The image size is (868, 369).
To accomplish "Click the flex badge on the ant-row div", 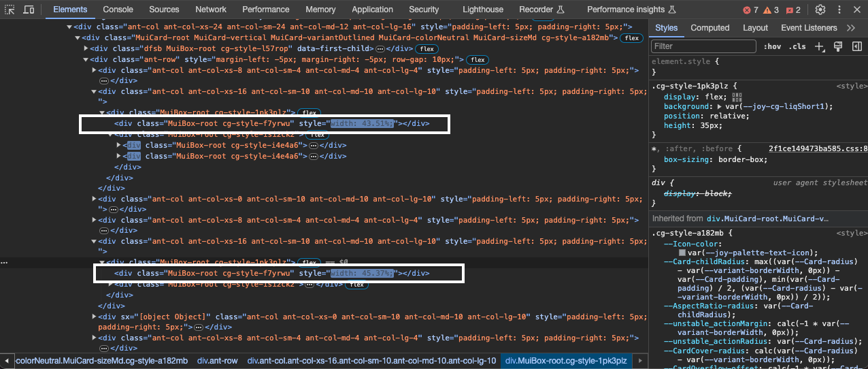I will (x=478, y=60).
